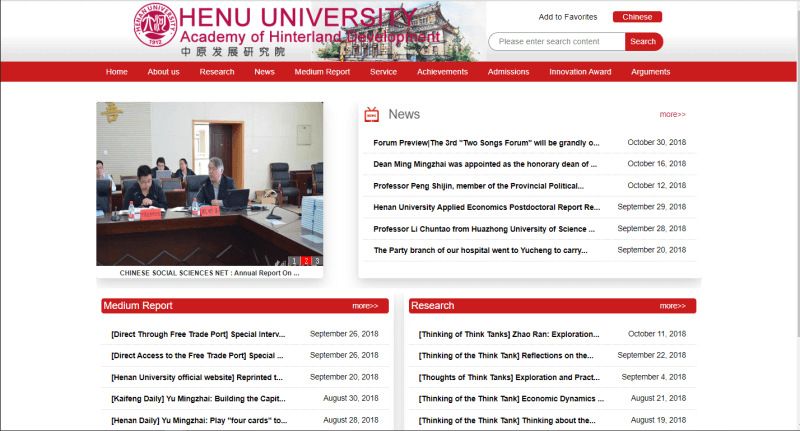Open the Two Songs Forum preview article
The width and height of the screenshot is (800, 431).
pos(486,142)
